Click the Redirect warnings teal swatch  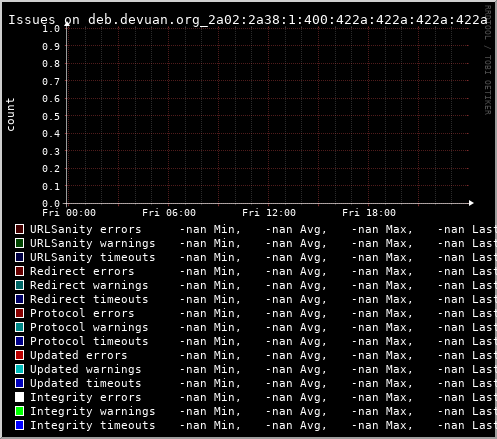pos(19,285)
